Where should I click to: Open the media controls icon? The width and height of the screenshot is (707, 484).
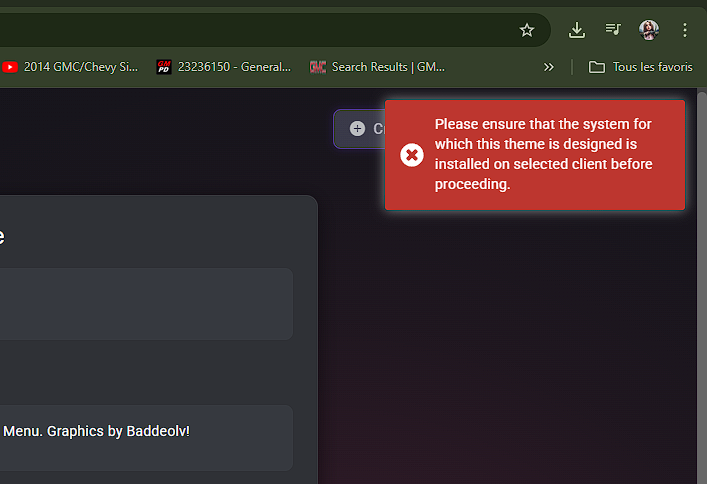coord(613,30)
